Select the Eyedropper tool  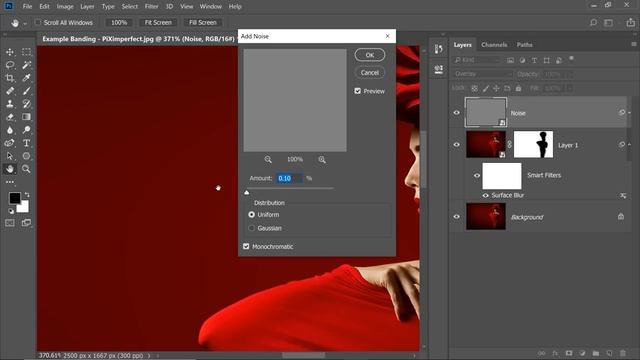pyautogui.click(x=27, y=78)
